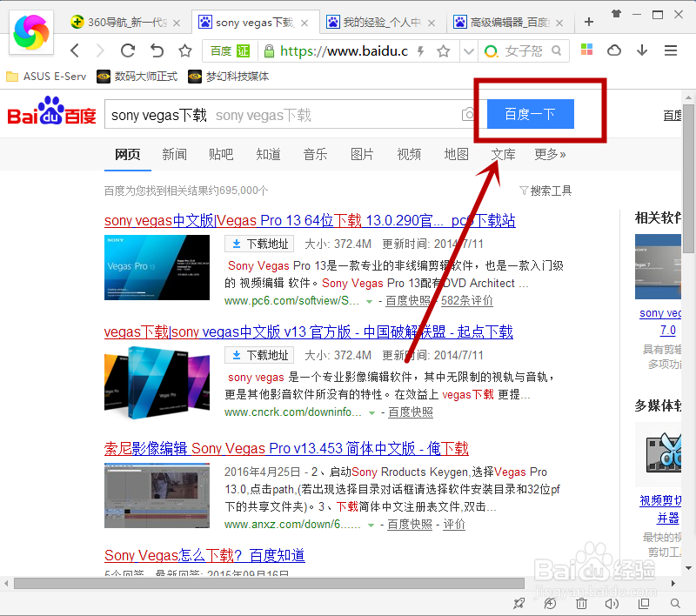Click the status bar pin icon
The image size is (696, 616).
[x=519, y=604]
